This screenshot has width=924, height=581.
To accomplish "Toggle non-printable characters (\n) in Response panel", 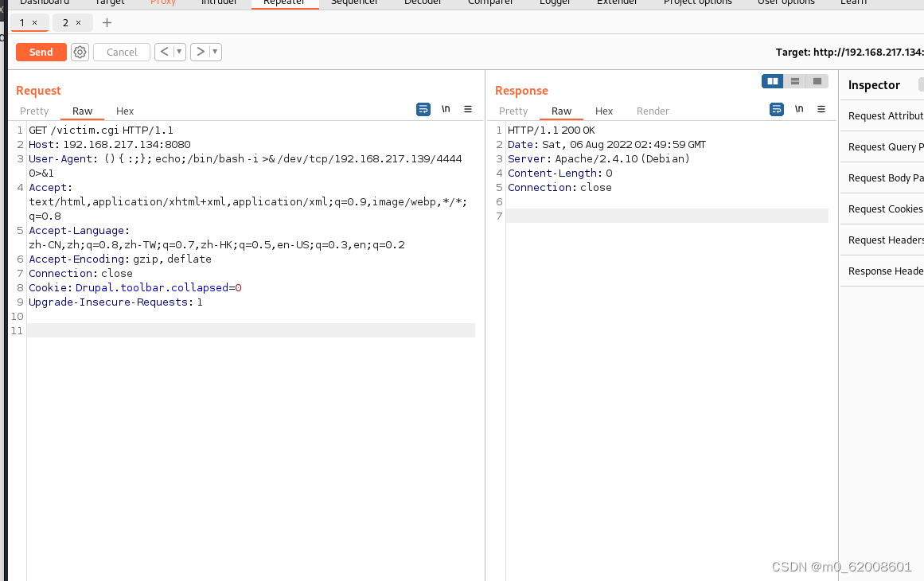I will pyautogui.click(x=799, y=109).
